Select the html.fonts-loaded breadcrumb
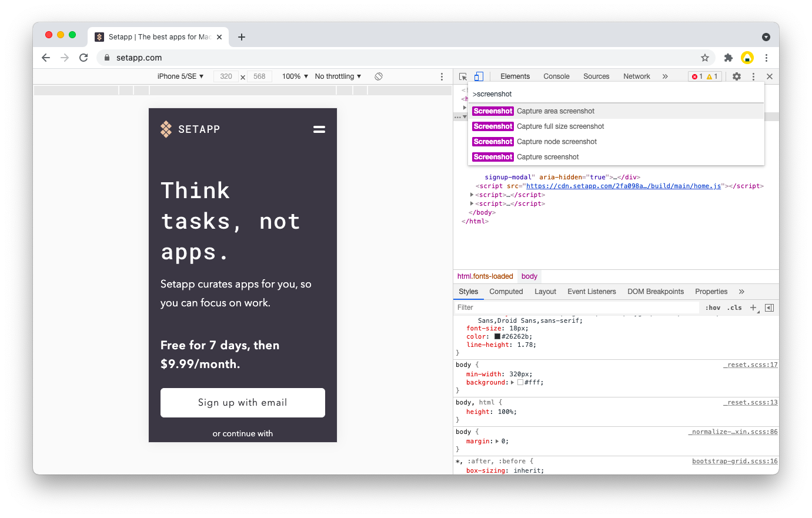Viewport: 812px width, 518px height. [x=485, y=276]
